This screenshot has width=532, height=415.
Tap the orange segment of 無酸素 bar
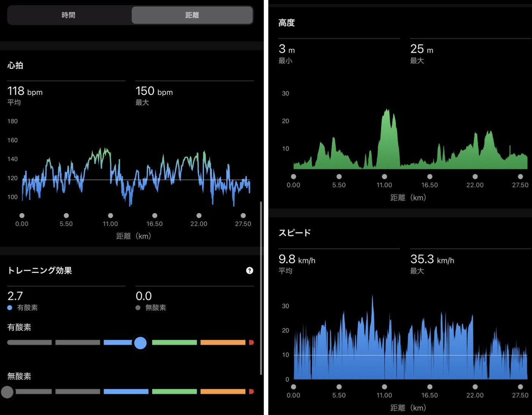pyautogui.click(x=223, y=392)
